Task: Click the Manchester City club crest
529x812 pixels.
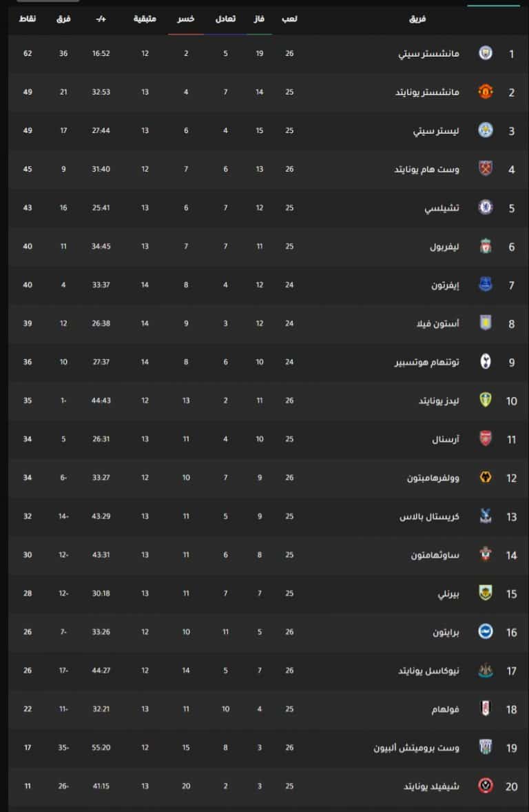Action: tap(485, 53)
